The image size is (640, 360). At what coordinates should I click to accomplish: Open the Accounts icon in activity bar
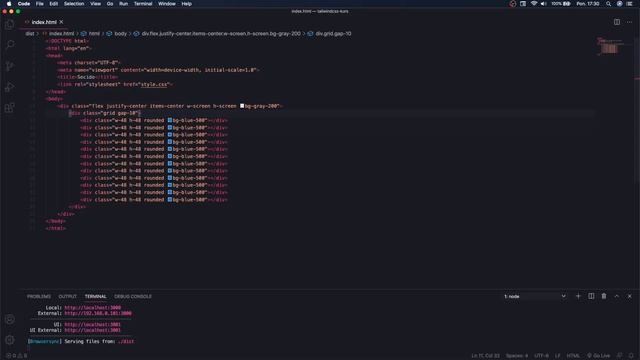[10, 319]
